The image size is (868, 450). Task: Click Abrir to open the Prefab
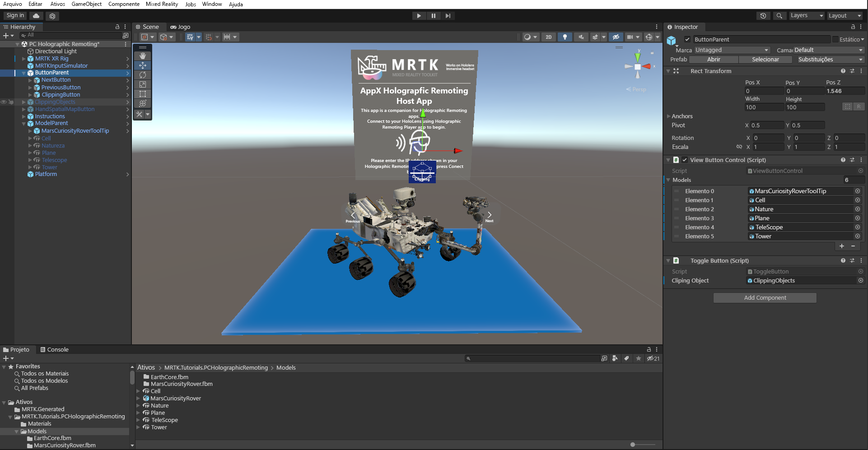[x=714, y=59]
